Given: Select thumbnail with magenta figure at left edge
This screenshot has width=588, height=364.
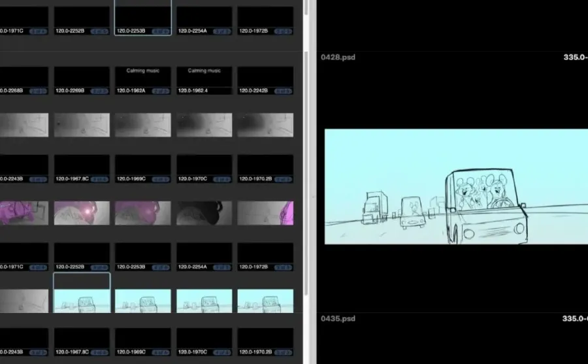Looking at the screenshot, I should [24, 213].
